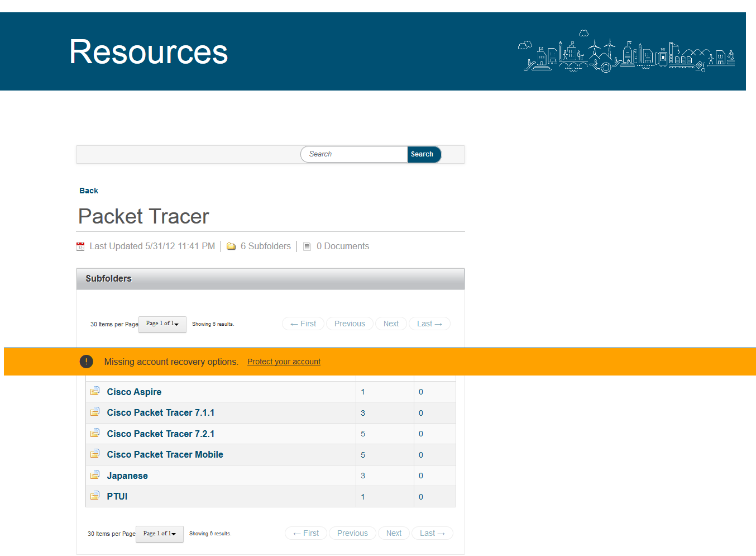
Task: Click document count 0 in Japanese row
Action: [x=421, y=476]
